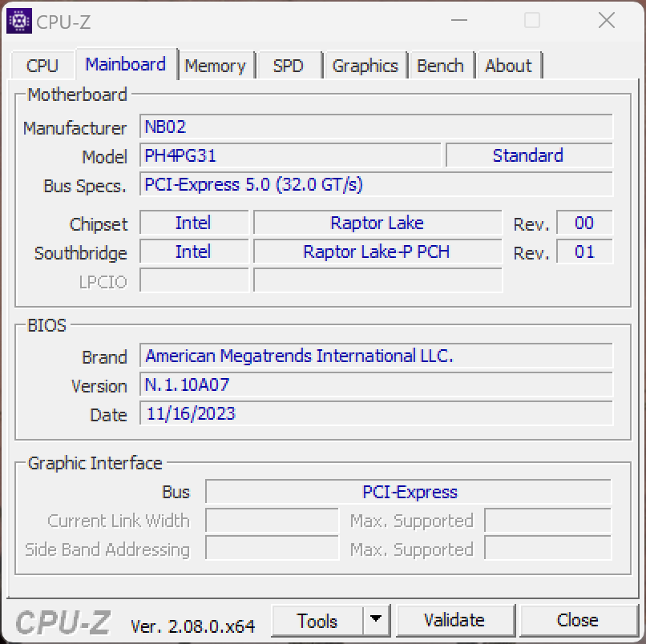The image size is (646, 644).
Task: Click the Manufacturer field showing NB02
Action: [x=376, y=127]
